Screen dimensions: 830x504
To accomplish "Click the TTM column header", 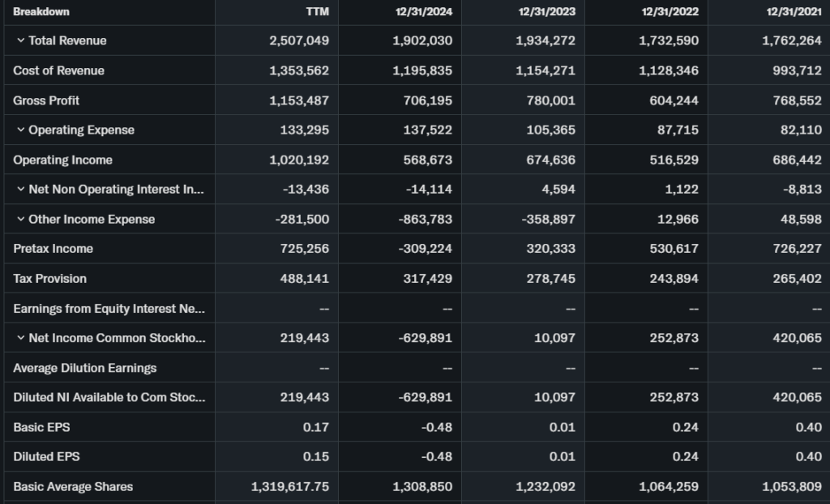I will (319, 12).
